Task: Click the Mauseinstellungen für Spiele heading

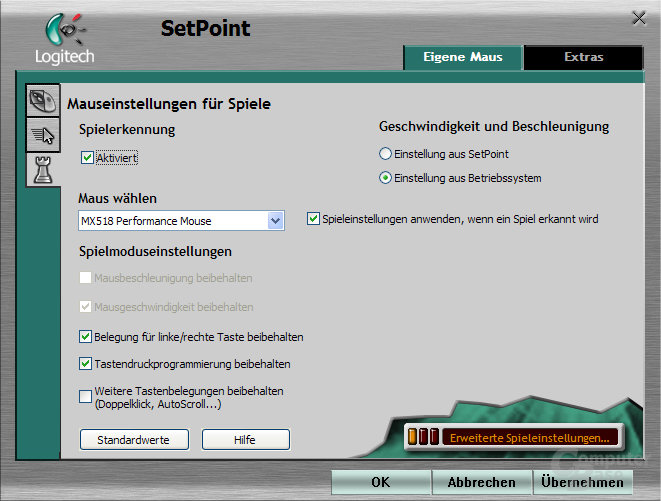Action: pos(169,104)
